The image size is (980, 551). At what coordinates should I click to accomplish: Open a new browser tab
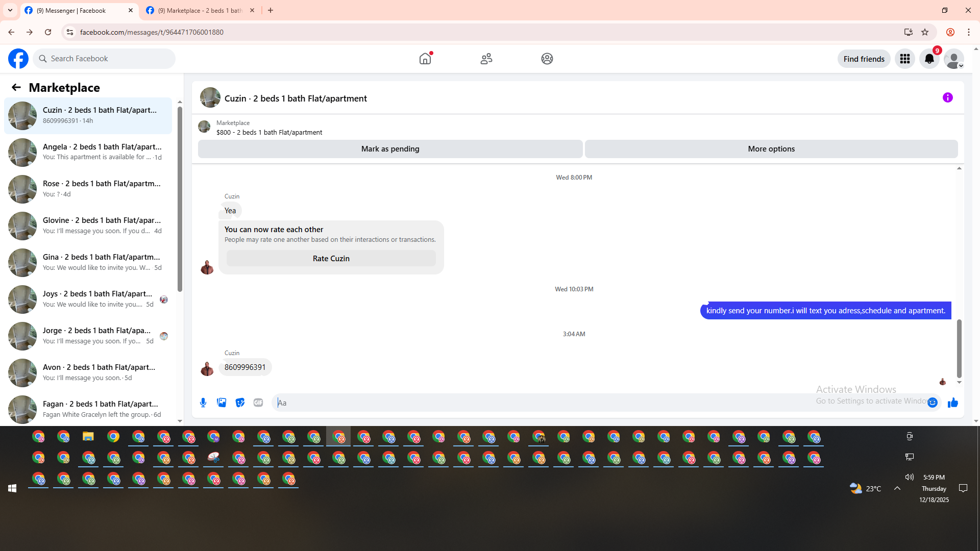tap(271, 10)
